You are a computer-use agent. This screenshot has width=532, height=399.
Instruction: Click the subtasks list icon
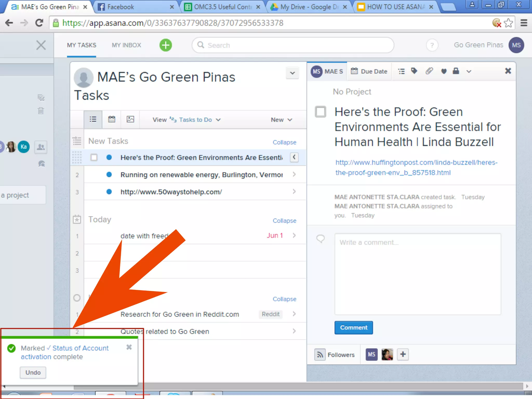tap(401, 71)
